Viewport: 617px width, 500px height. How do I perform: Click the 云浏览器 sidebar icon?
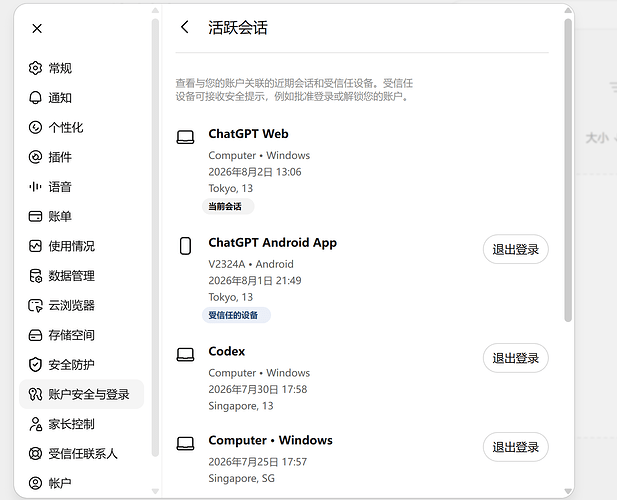point(35,305)
